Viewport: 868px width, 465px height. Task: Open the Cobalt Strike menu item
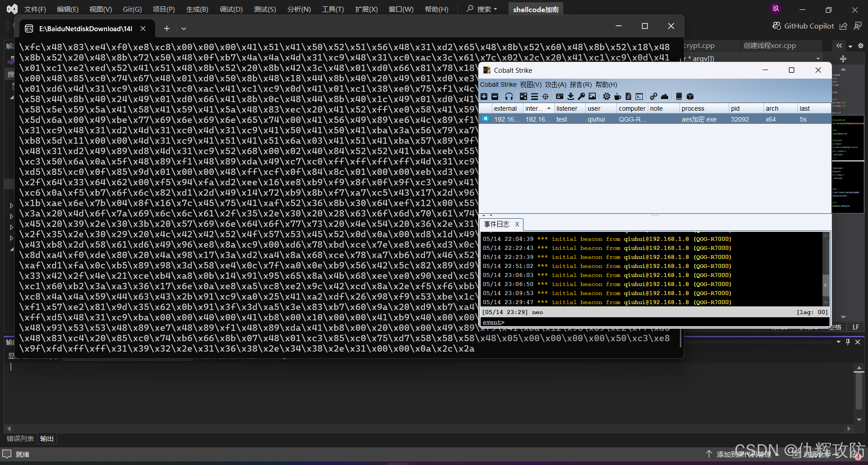tap(498, 85)
